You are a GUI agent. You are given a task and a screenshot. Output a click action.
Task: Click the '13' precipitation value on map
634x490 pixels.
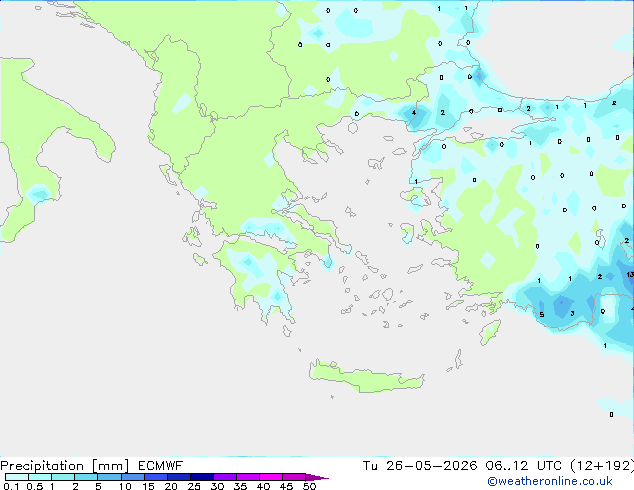(x=630, y=275)
